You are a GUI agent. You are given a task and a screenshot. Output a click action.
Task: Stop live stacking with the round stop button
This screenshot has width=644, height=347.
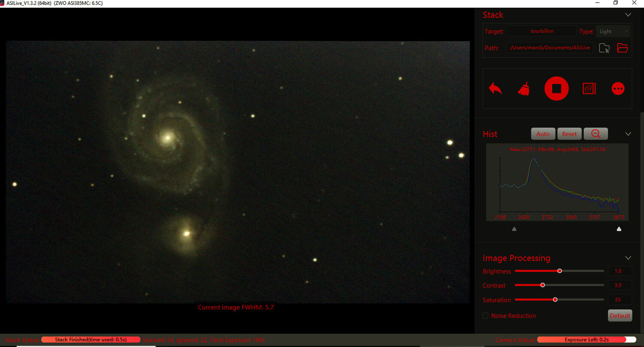click(556, 88)
